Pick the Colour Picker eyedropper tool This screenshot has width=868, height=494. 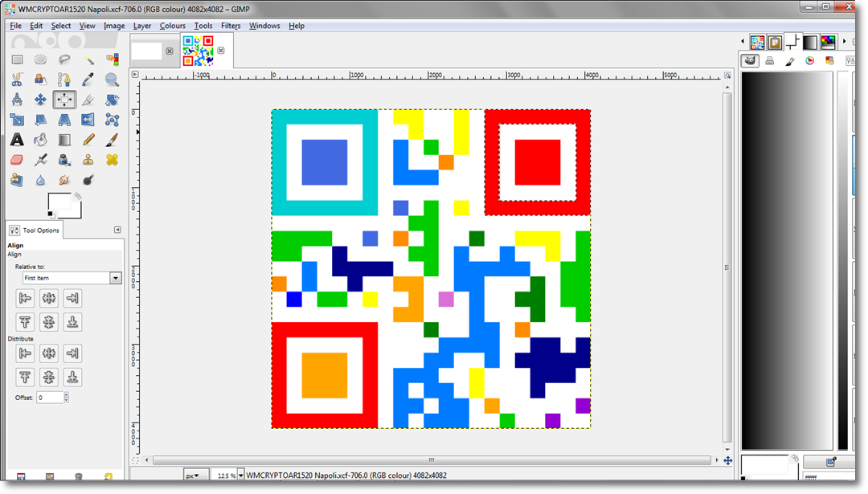pyautogui.click(x=88, y=80)
